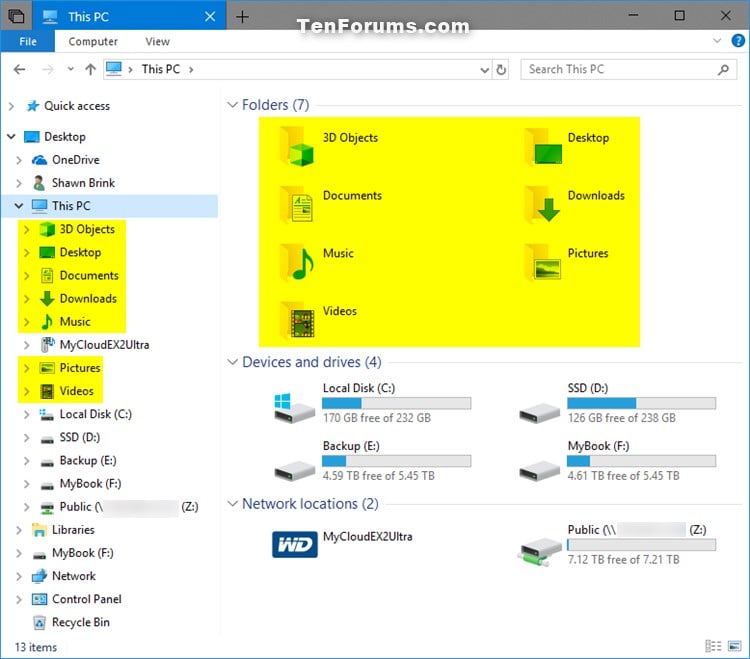Screen dimensions: 750x659
Task: Select Local Disk (C:) in navigation pane
Action: pos(95,414)
